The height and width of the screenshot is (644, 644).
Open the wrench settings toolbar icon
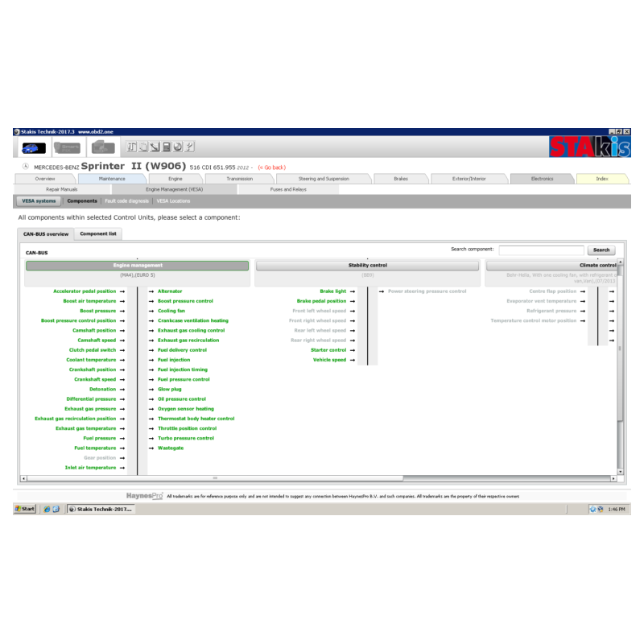pyautogui.click(x=189, y=147)
